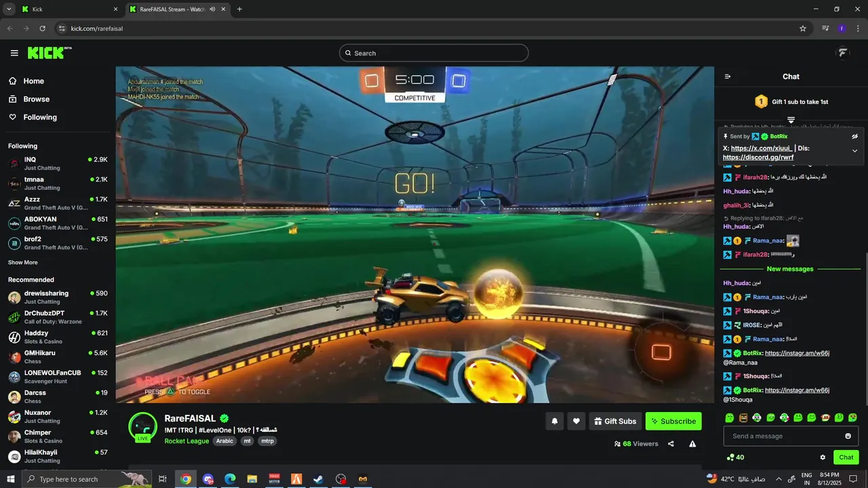Image resolution: width=868 pixels, height=488 pixels.
Task: View channel points balance of 40
Action: pyautogui.click(x=735, y=457)
